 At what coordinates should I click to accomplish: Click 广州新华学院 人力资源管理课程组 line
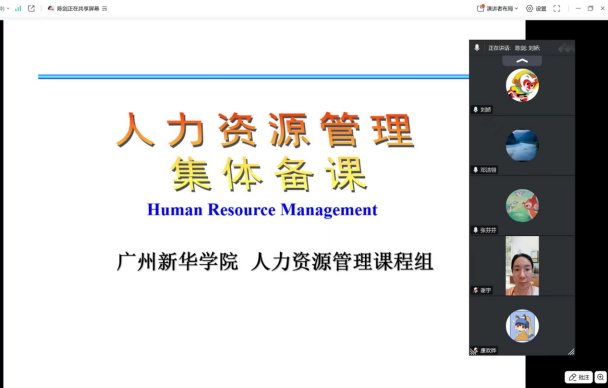click(x=275, y=262)
